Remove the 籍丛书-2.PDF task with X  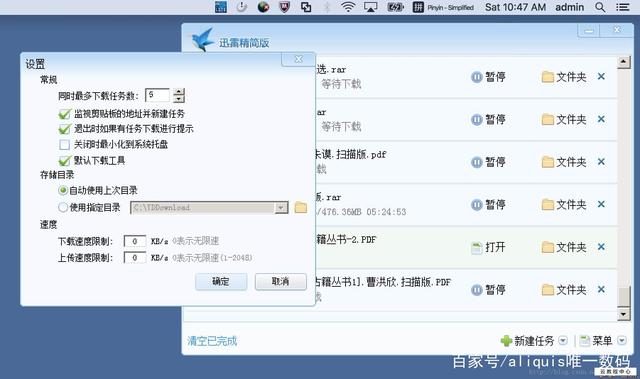coord(601,247)
